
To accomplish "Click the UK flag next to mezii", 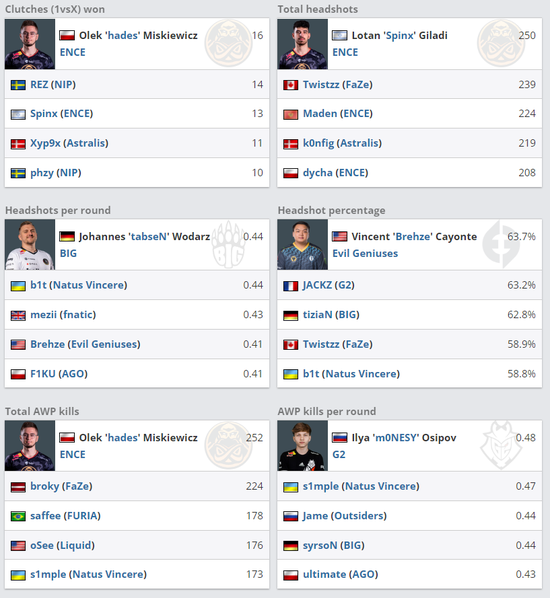I will coord(18,315).
